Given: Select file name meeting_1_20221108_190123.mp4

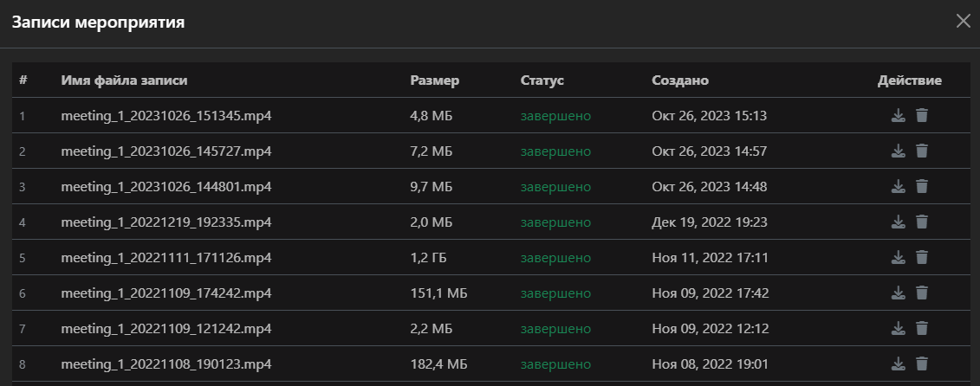Looking at the screenshot, I should click(x=166, y=363).
